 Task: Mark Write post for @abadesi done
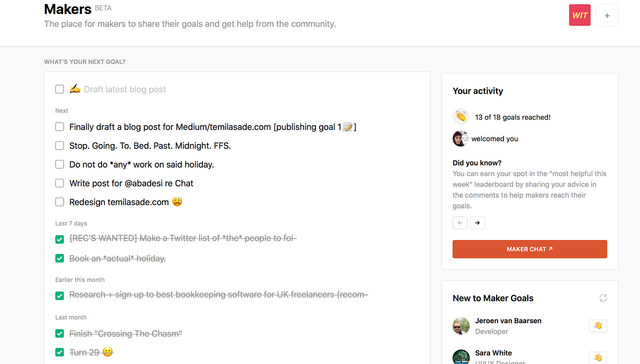(x=60, y=183)
